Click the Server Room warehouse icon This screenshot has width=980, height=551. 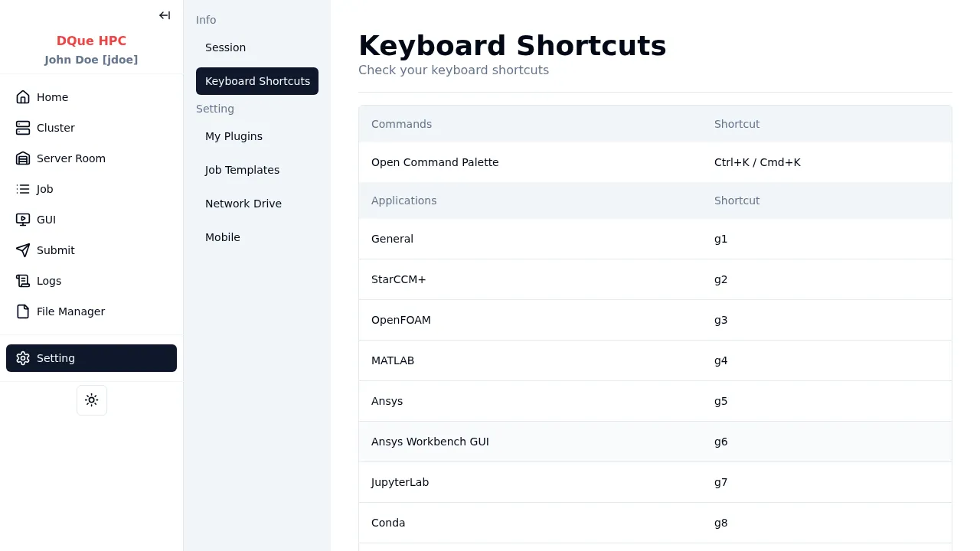pos(23,158)
